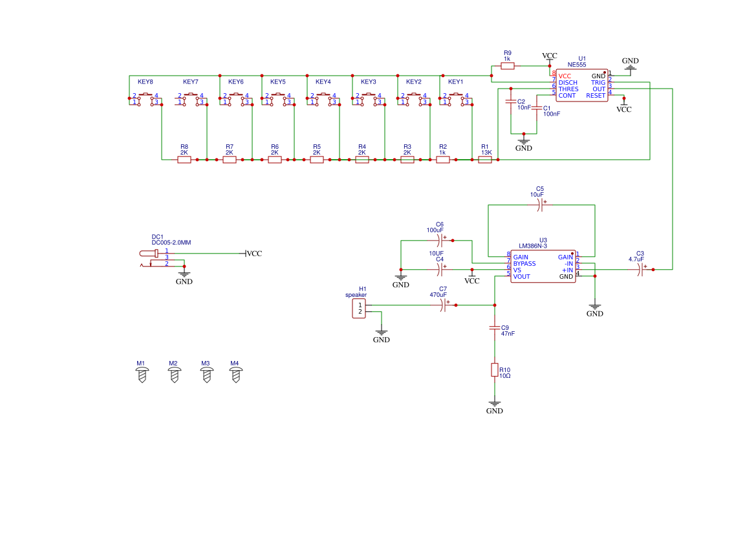Click the VCC symbol below the NE555 RESET pin
Image resolution: width=756 pixels, height=535 pixels.
[624, 106]
